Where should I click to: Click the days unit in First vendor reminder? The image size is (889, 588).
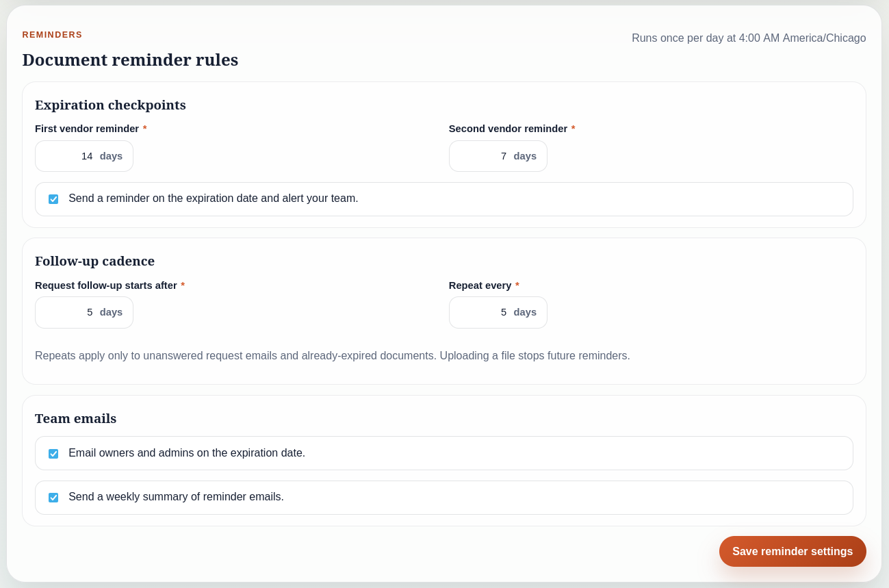point(111,156)
